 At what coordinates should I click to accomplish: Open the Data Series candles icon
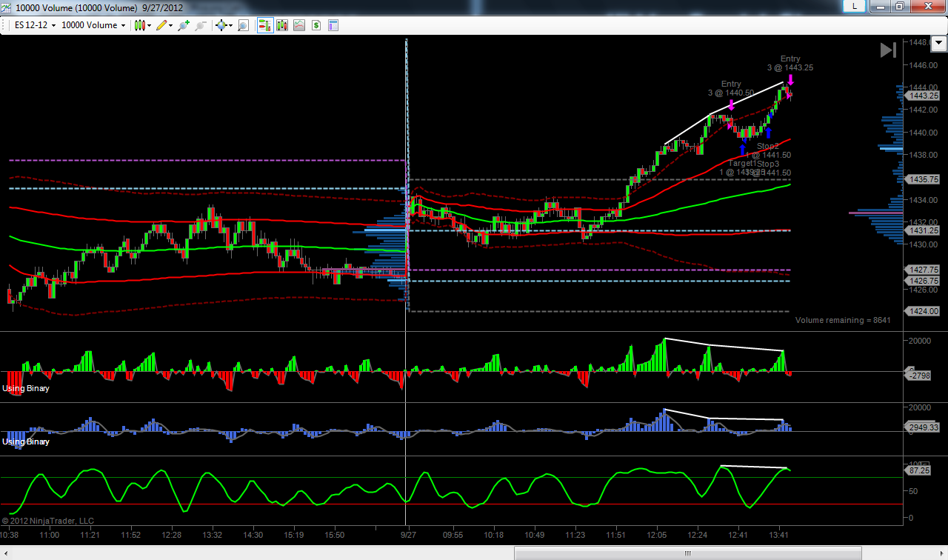click(281, 25)
